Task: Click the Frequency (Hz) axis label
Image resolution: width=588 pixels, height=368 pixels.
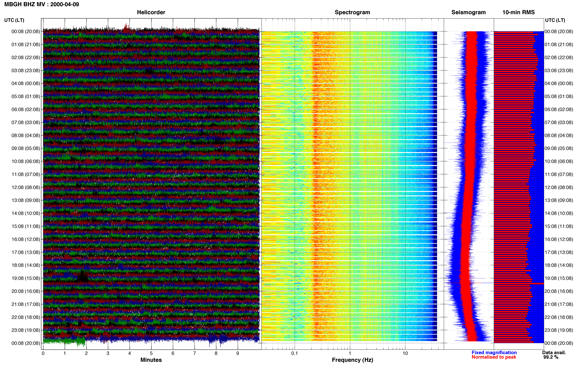Action: 352,360
